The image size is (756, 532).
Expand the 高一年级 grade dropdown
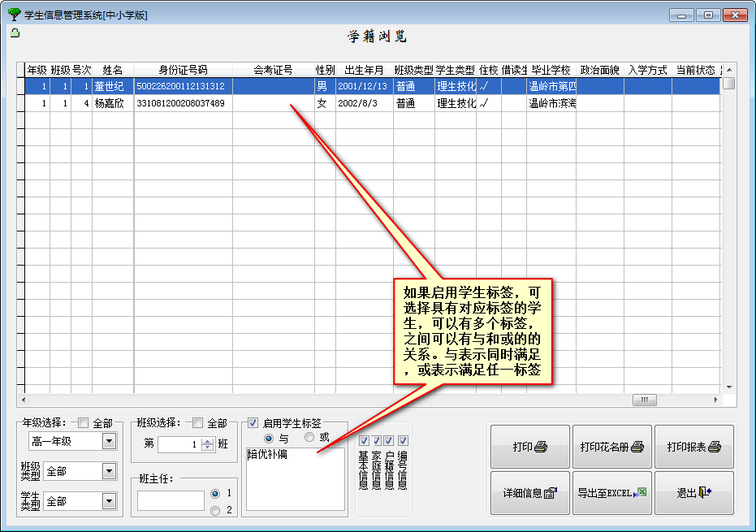tap(109, 441)
